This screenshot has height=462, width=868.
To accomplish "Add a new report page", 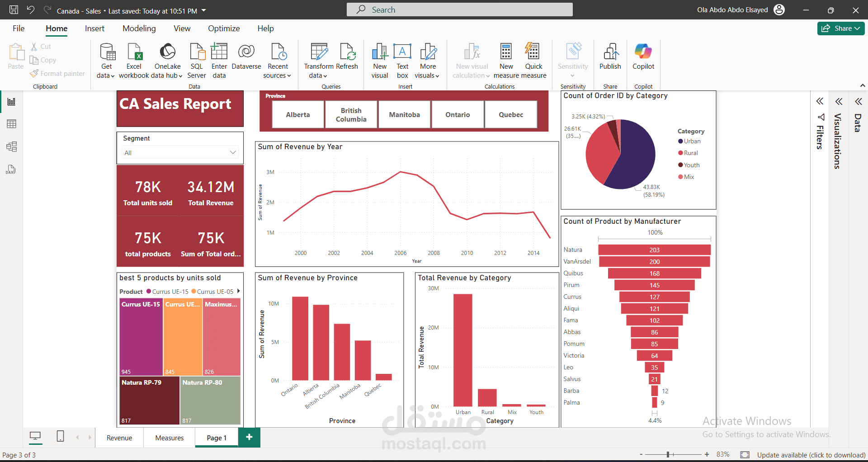I will (x=249, y=437).
